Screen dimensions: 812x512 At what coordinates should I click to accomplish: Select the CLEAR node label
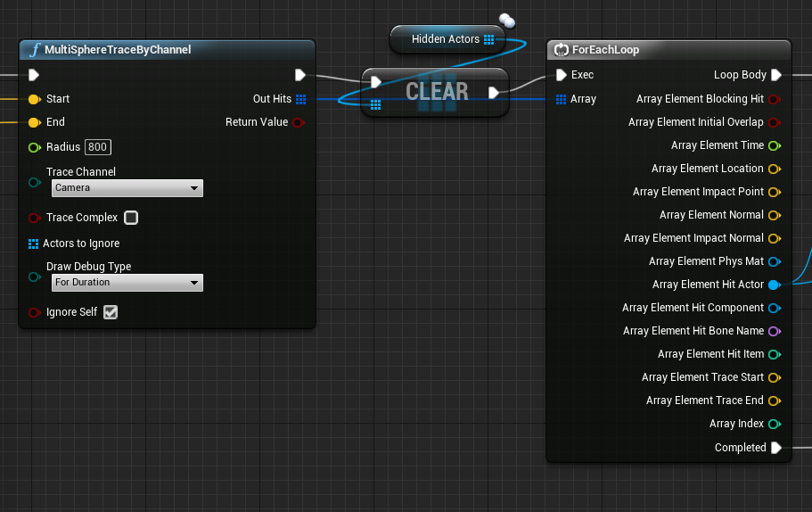tap(437, 92)
